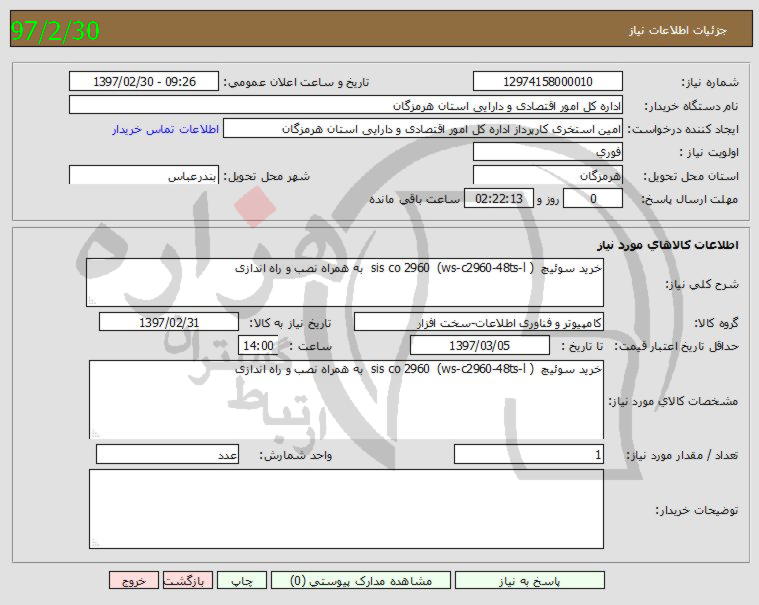Click the پاسخ به نیاز button
Screen dimensions: 759x605
coord(530,580)
